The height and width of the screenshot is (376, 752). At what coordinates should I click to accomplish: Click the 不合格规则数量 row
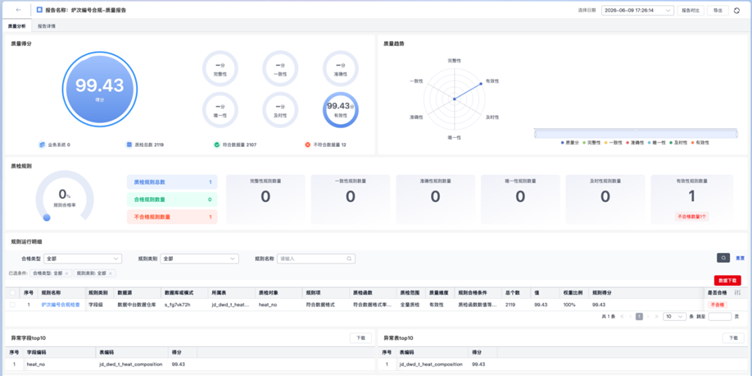[x=172, y=217]
